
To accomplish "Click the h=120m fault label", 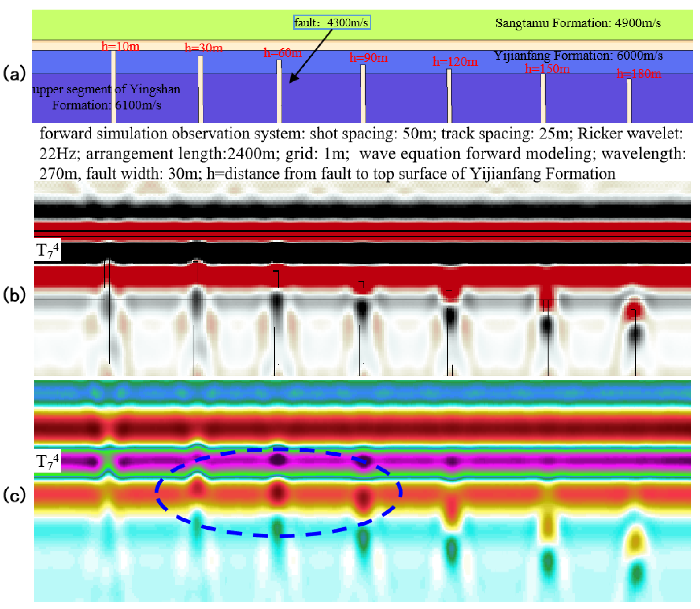I will (455, 62).
